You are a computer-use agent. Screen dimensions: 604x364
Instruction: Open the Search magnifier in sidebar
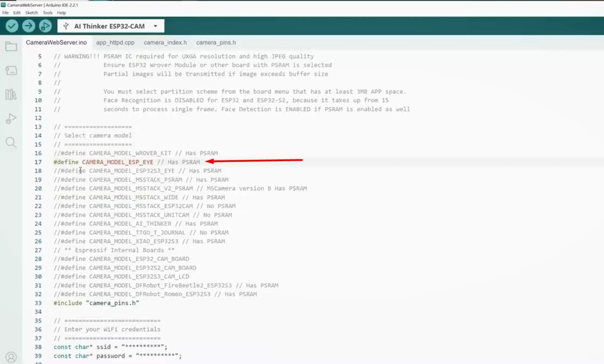click(x=11, y=142)
